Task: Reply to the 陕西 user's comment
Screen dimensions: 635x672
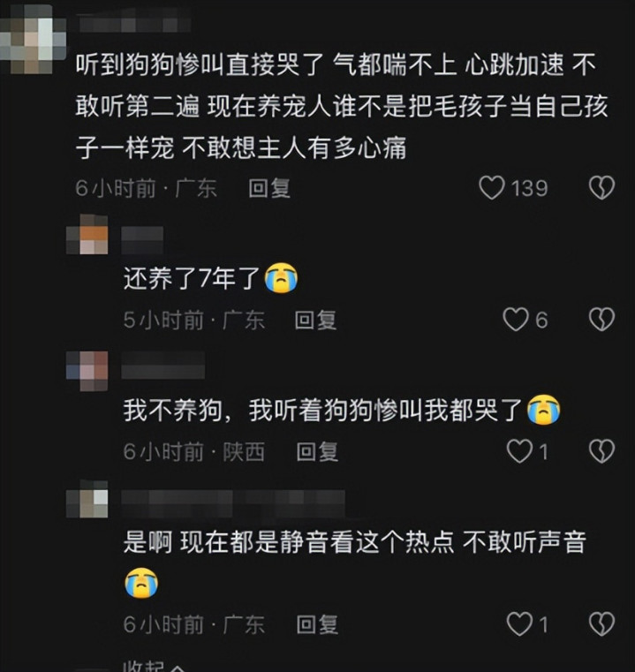Action: point(317,452)
